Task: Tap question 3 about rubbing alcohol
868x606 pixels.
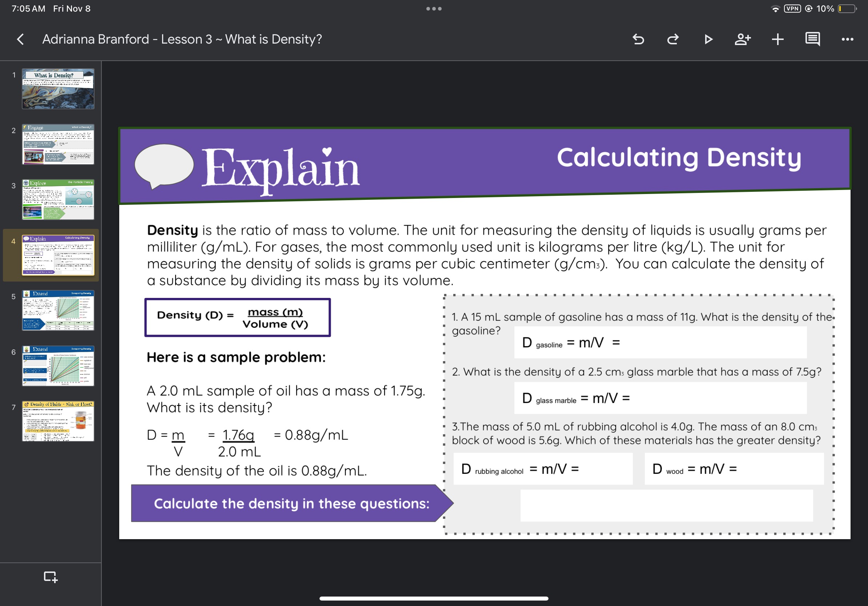Action: tap(636, 433)
